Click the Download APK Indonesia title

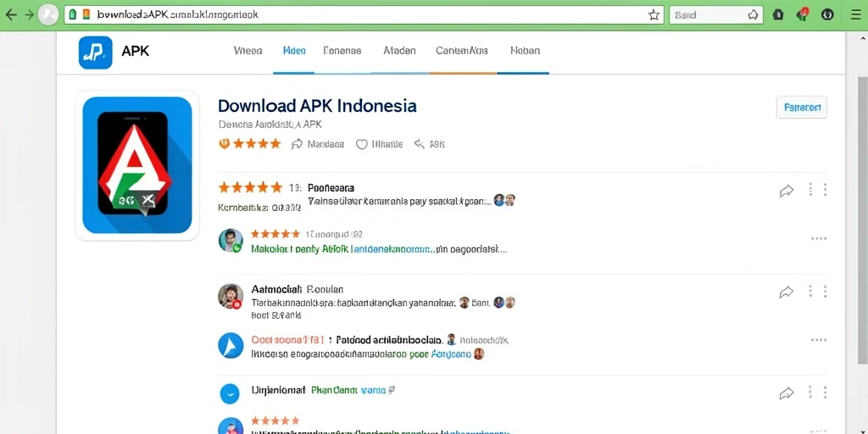(x=317, y=106)
